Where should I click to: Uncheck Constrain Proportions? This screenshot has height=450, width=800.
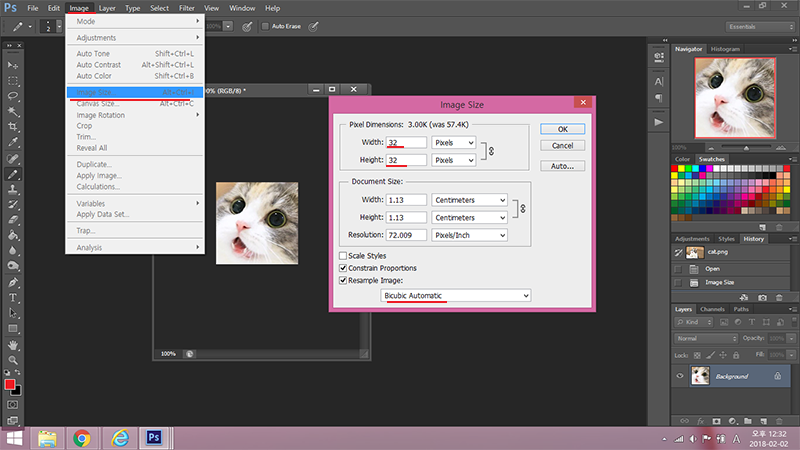343,268
